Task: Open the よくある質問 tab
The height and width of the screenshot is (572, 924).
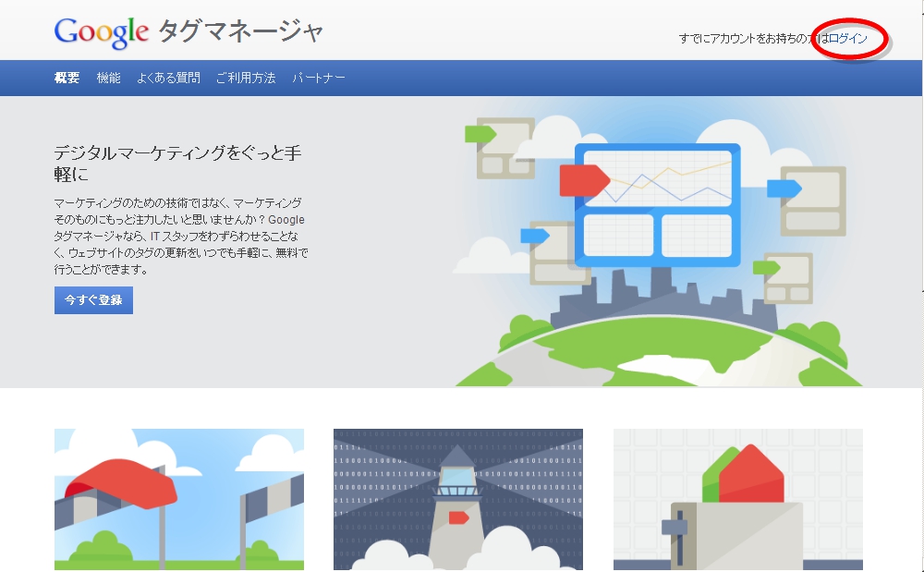Action: point(168,78)
